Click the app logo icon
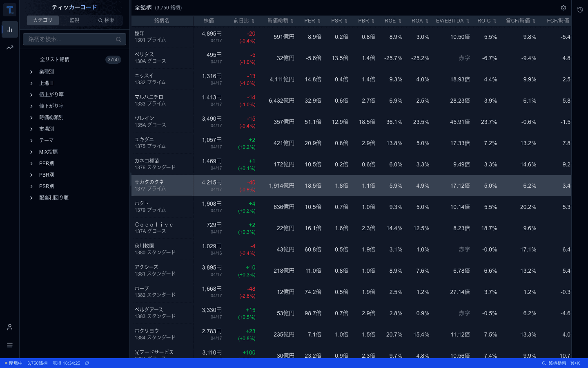Screen dimensions: 588x368 tap(9, 9)
